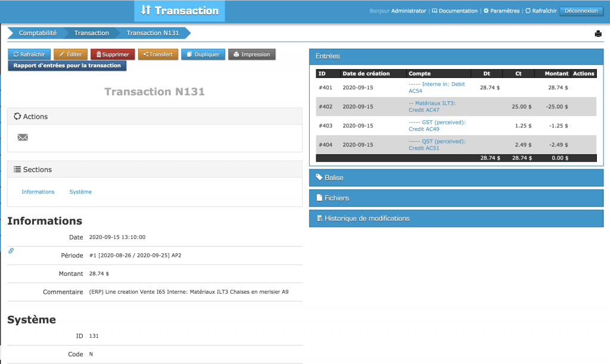
Task: Expand the Balise panel
Action: coord(456,177)
